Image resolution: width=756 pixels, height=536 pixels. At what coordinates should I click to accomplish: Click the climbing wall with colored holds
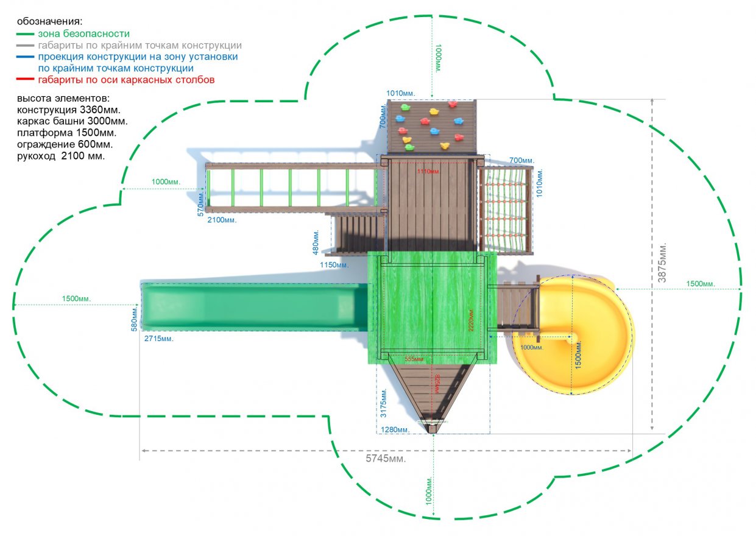coord(431,126)
